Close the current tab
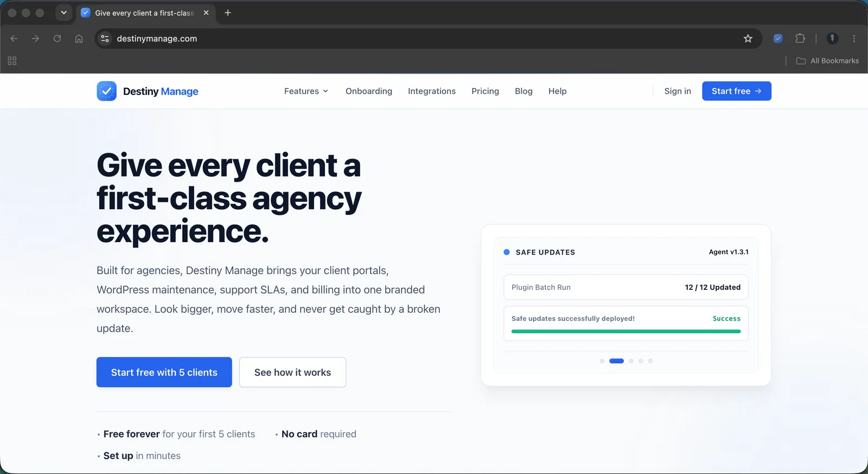The height and width of the screenshot is (474, 868). tap(206, 12)
